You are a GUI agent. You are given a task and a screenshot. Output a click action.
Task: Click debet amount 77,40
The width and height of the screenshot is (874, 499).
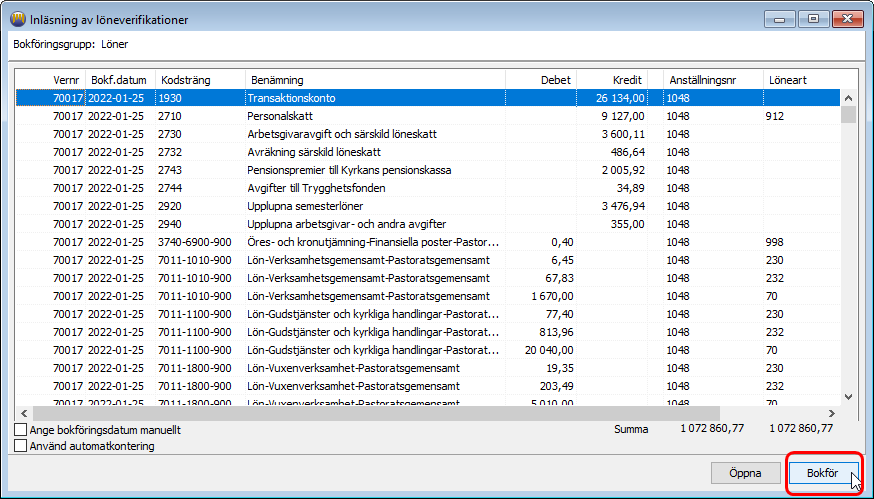(560, 314)
